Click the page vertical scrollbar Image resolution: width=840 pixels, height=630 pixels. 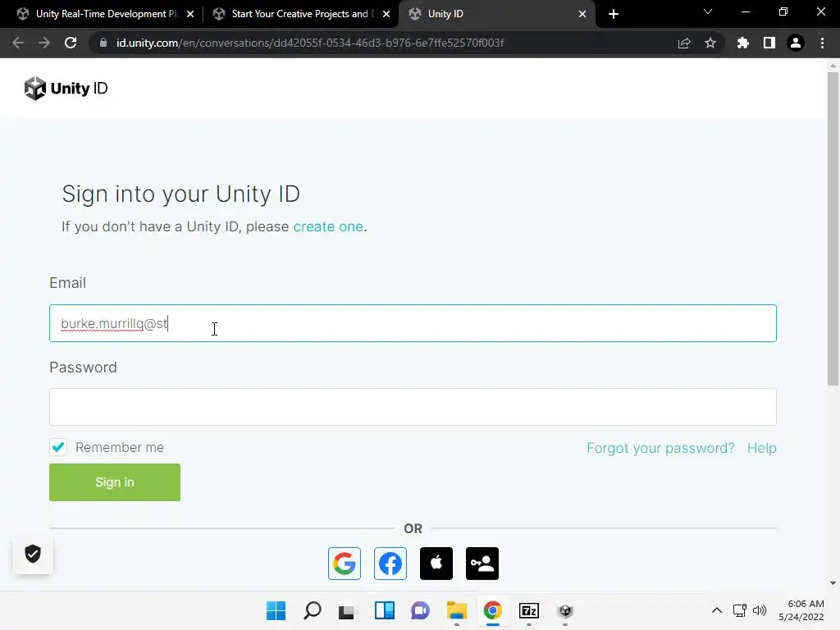point(833,228)
